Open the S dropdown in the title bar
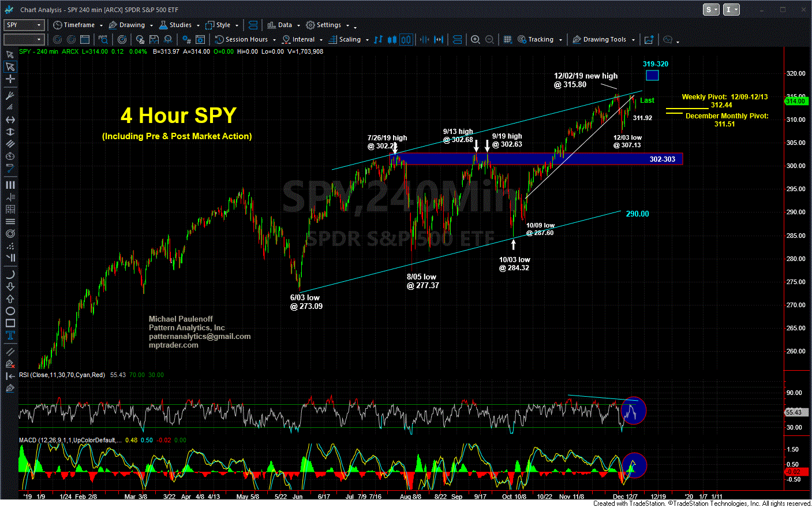This screenshot has width=812, height=507. click(711, 9)
